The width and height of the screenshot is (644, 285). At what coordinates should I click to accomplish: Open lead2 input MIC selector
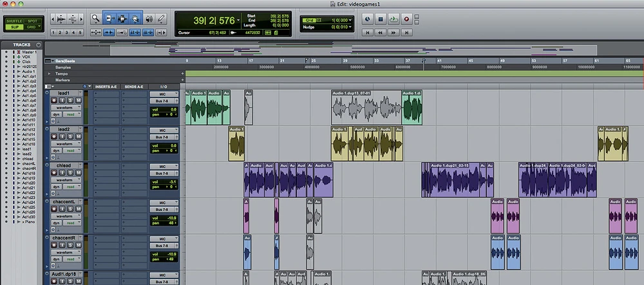(x=164, y=131)
